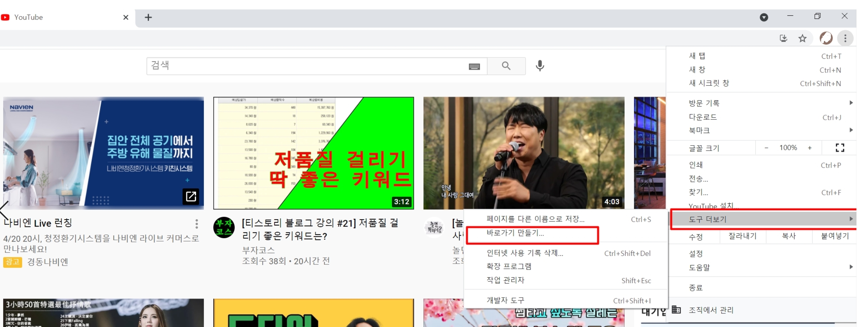
Task: Expand 방문 기록 submenu
Action: (x=761, y=103)
